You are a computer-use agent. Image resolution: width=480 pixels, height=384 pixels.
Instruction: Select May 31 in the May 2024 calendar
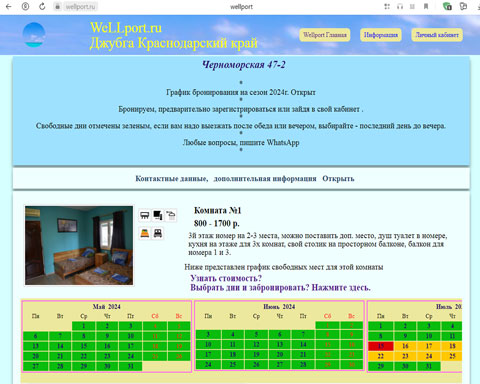131,366
